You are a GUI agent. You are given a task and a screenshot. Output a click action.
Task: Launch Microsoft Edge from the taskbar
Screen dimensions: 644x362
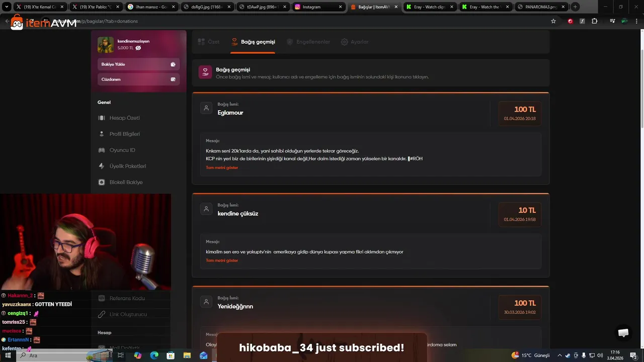[x=154, y=355]
